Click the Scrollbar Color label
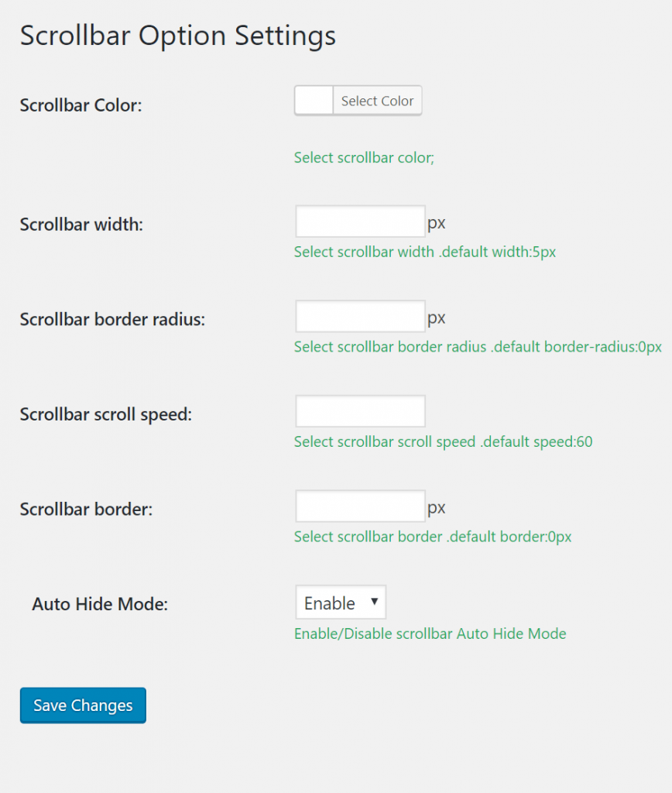The width and height of the screenshot is (672, 793). (x=81, y=105)
